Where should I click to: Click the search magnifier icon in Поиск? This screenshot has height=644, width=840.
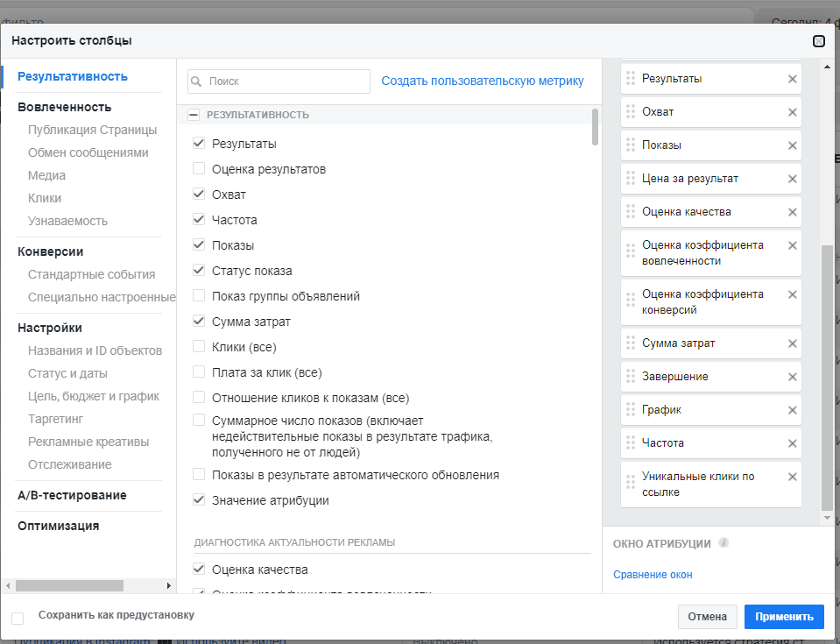point(196,81)
